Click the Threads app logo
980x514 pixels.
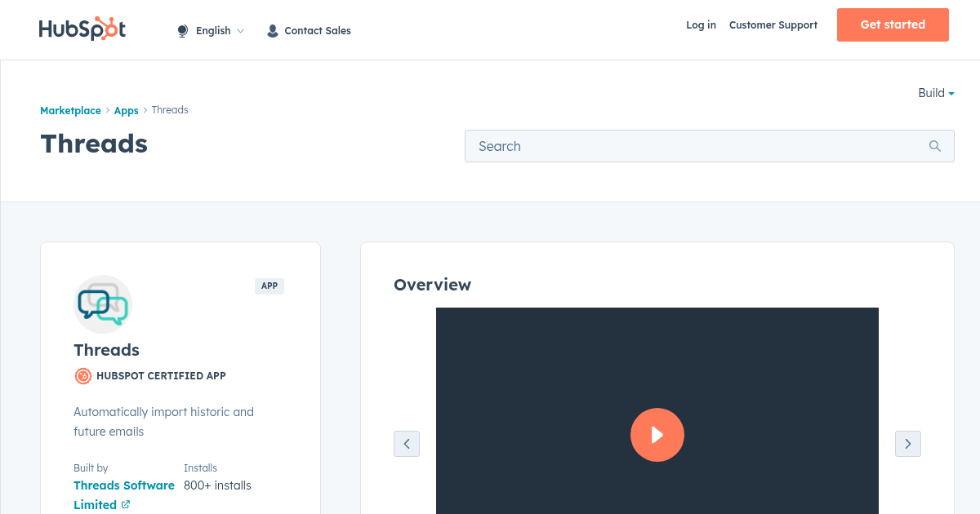coord(103,304)
